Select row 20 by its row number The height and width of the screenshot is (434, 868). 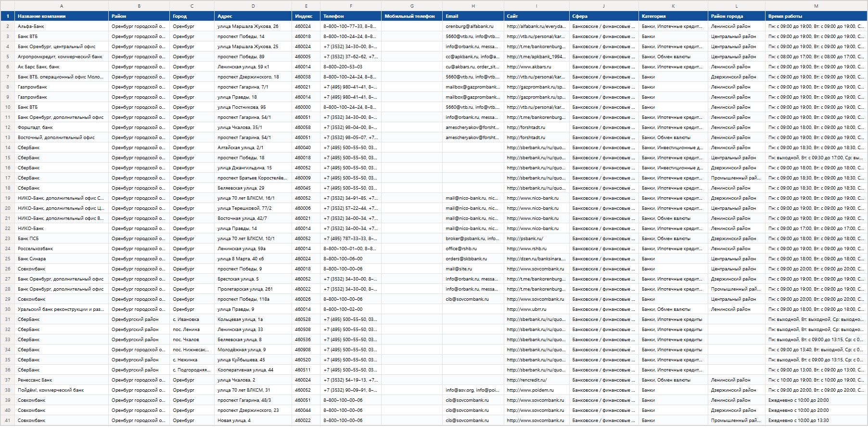(7, 208)
